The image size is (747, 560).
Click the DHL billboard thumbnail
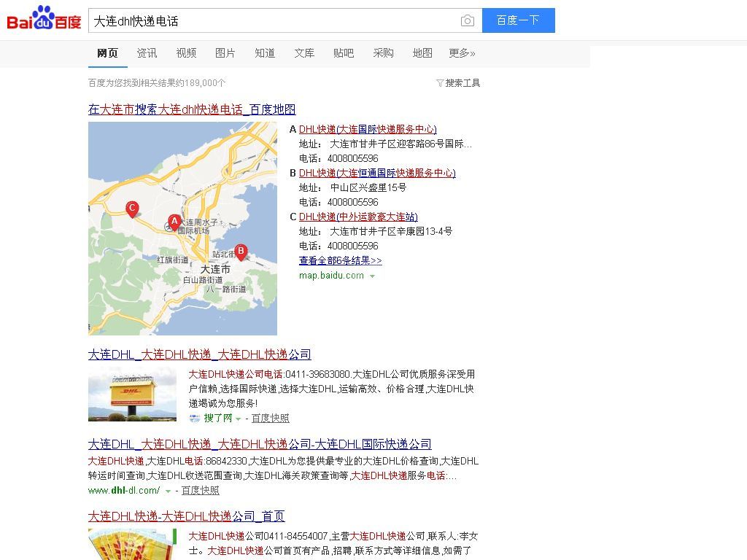point(132,394)
